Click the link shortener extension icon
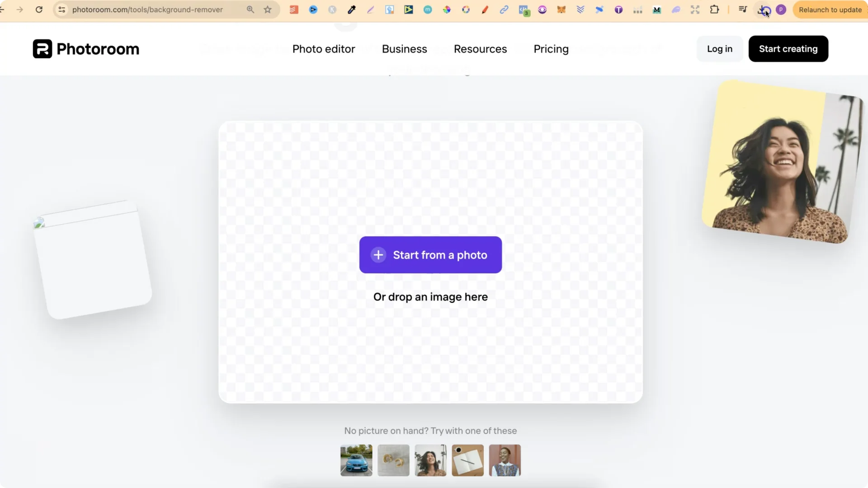 504,9
